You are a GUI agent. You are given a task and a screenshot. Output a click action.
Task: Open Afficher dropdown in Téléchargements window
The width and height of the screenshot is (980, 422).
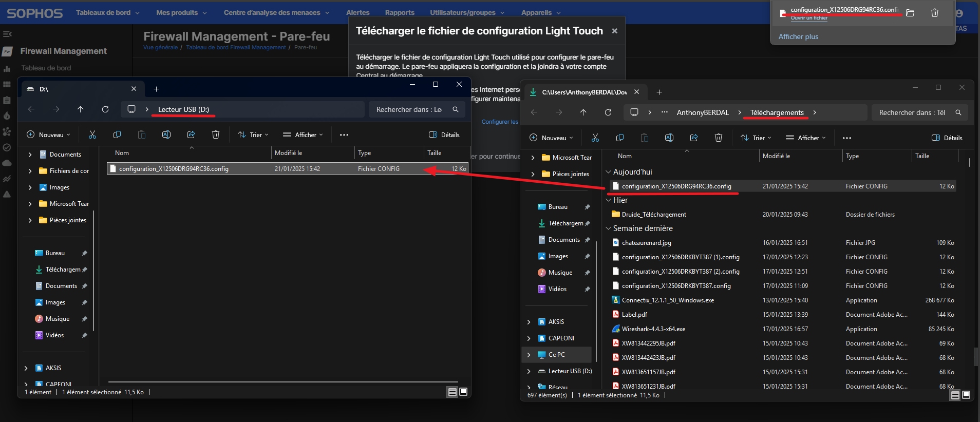[806, 138]
